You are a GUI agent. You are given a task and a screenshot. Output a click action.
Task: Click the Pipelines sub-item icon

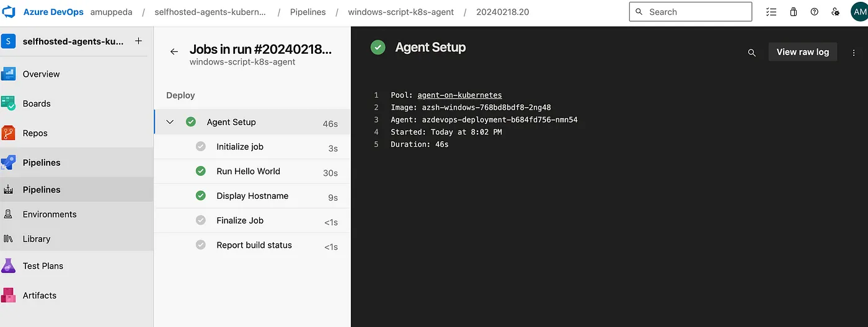9,190
